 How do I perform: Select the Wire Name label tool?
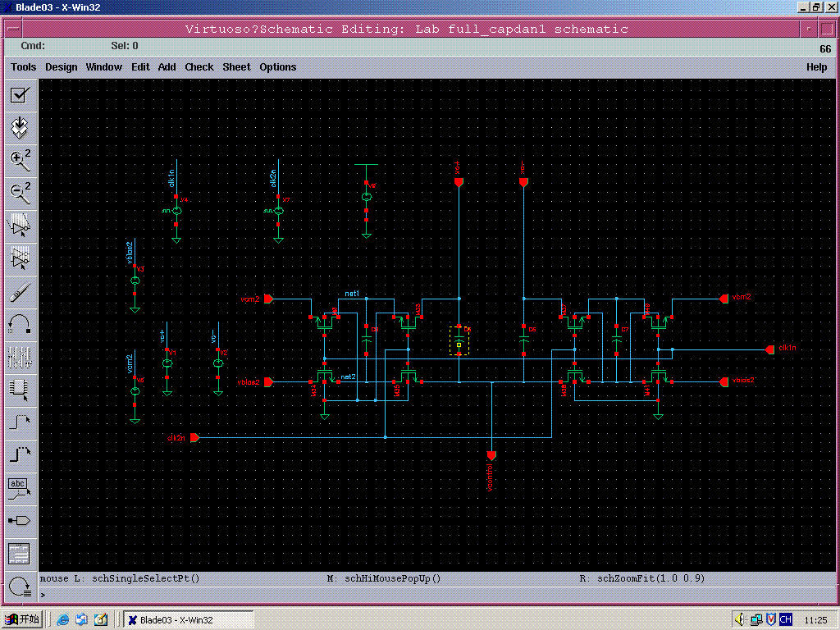click(20, 488)
